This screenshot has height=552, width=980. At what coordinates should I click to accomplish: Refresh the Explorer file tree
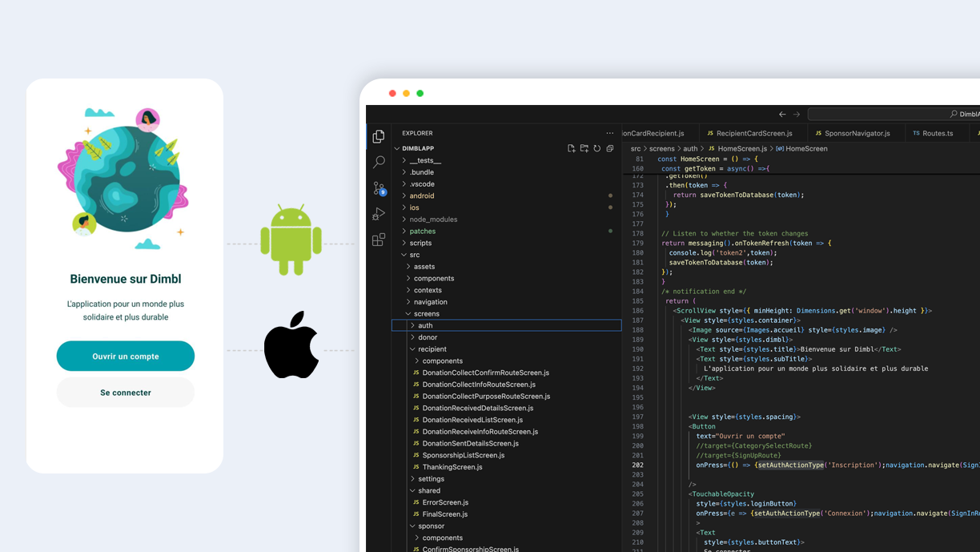point(596,148)
